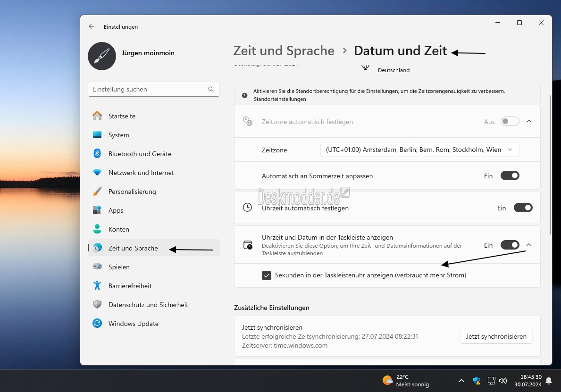
Task: Click the Windows Update sync icon
Action: click(x=97, y=323)
